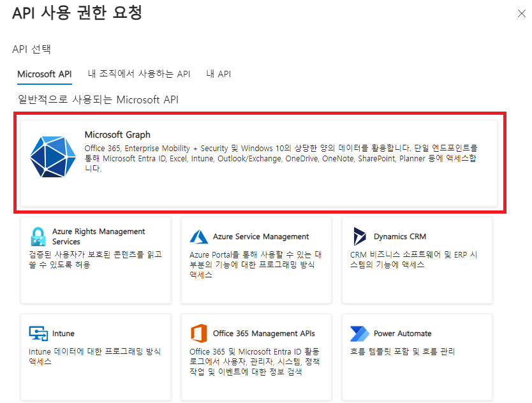This screenshot has width=532, height=403.
Task: Select the '내 API' tab
Action: [x=218, y=74]
